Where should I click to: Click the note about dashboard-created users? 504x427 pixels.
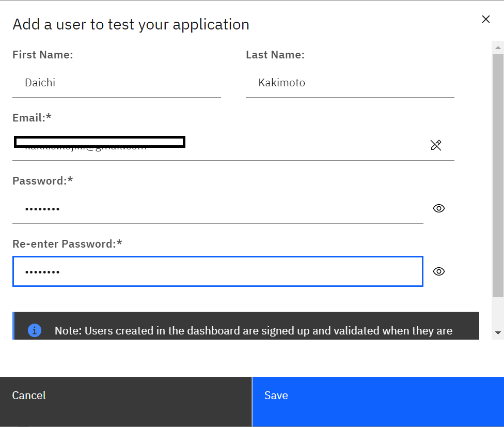[x=253, y=330]
